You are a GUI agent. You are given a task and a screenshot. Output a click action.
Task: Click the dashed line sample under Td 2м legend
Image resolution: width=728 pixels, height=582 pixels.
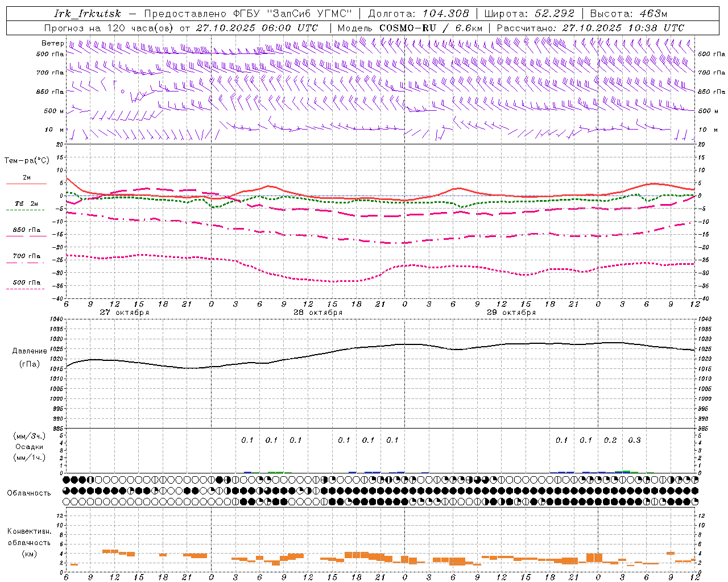26,210
